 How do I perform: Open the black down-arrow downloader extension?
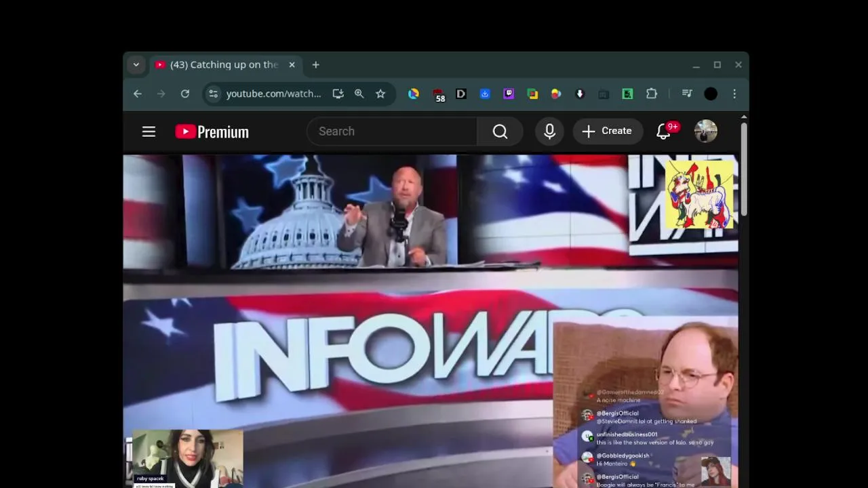(580, 94)
